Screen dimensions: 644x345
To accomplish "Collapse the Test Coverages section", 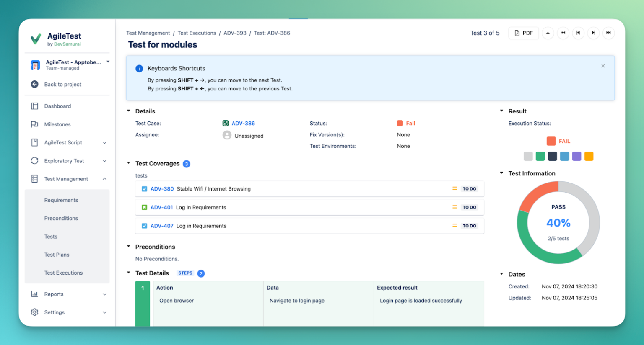I will coord(129,163).
